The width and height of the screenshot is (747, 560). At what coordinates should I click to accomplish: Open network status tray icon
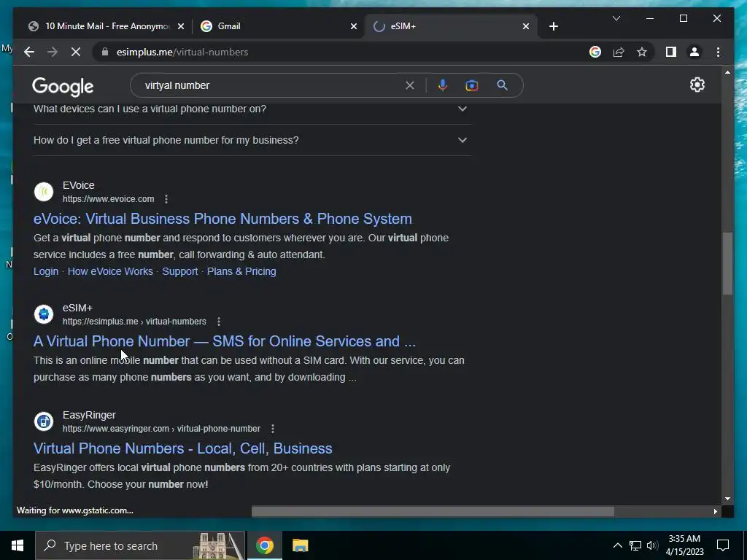click(x=635, y=545)
